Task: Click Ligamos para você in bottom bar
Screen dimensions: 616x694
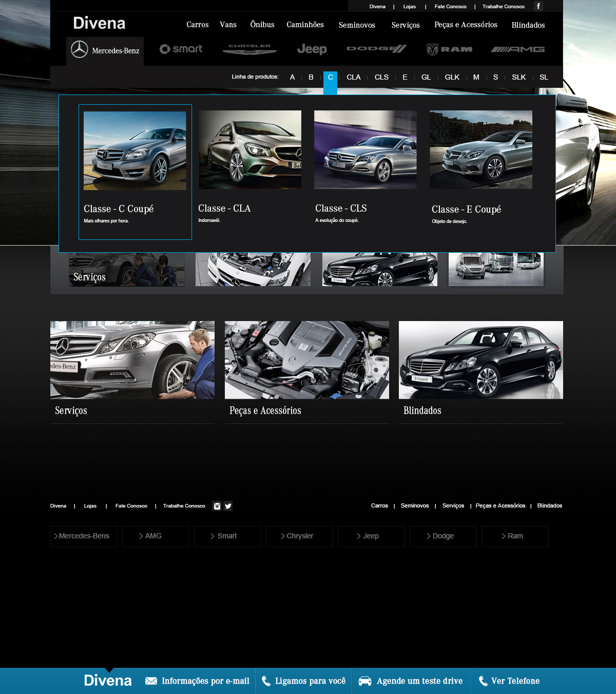Action: tap(310, 681)
